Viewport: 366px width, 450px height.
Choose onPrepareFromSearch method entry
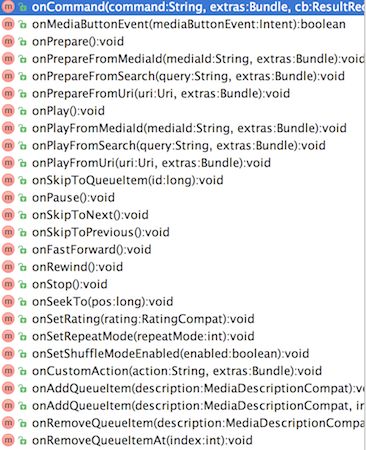click(x=182, y=76)
